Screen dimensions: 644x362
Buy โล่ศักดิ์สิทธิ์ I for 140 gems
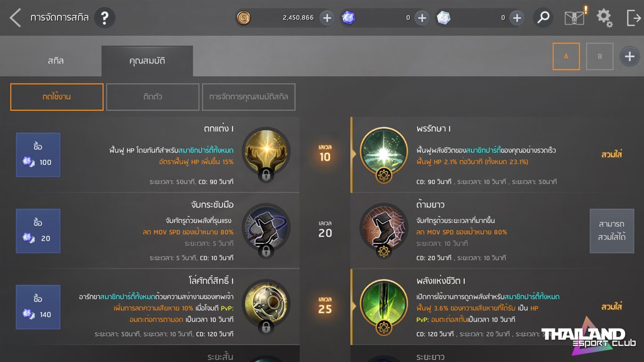[38, 307]
